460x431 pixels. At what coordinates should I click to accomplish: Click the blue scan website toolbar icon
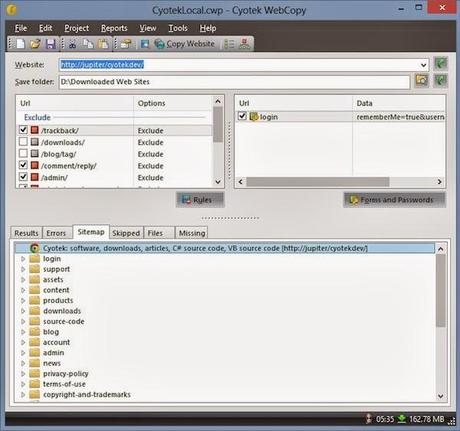pos(145,44)
